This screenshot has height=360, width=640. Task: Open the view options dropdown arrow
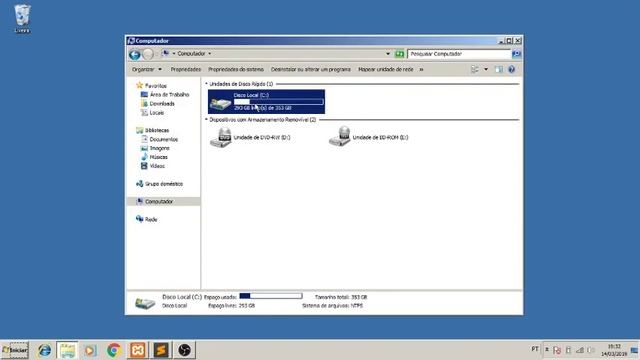[486, 69]
